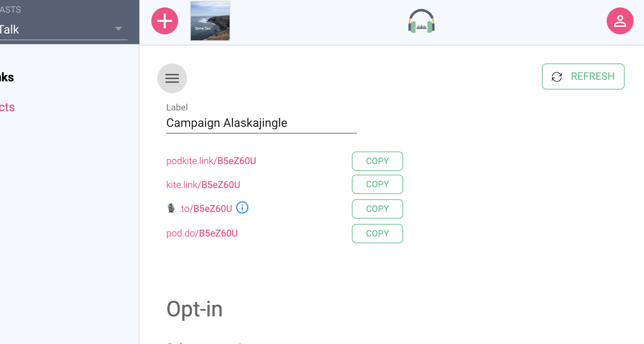Open the podkite.link/B5eZ60U hyperlink
Viewport: 644px width, 344px height.
(x=211, y=161)
